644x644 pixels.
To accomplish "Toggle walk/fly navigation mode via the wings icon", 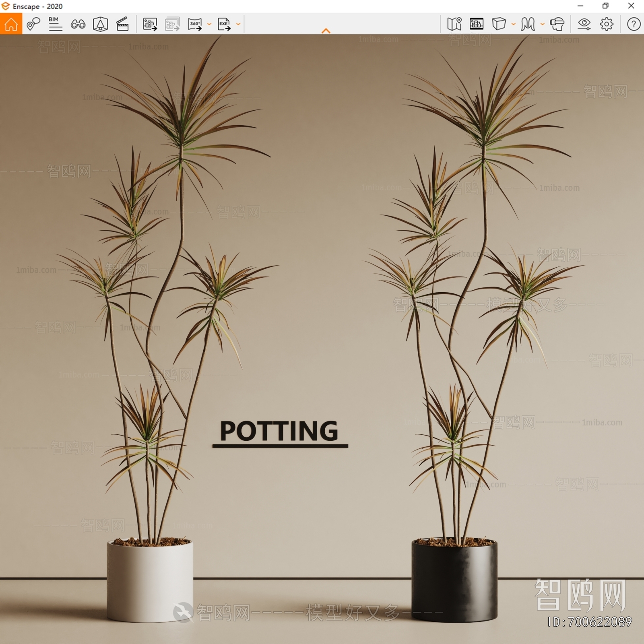I will [x=528, y=24].
